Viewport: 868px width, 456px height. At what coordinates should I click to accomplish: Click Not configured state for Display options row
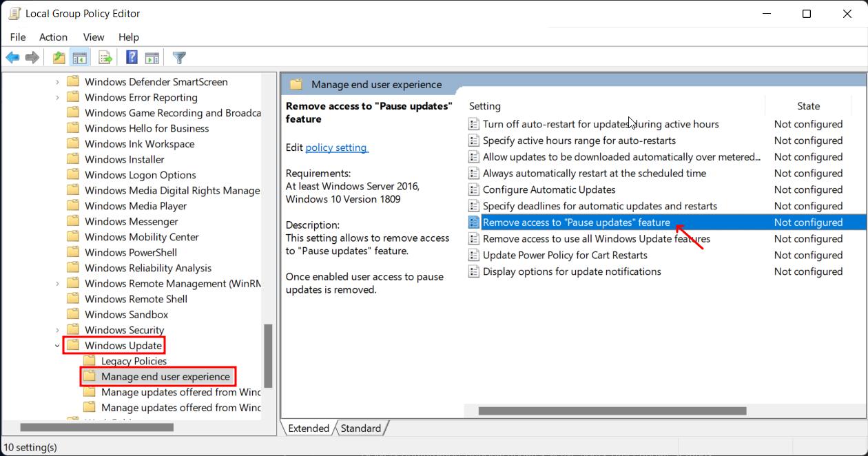point(808,271)
